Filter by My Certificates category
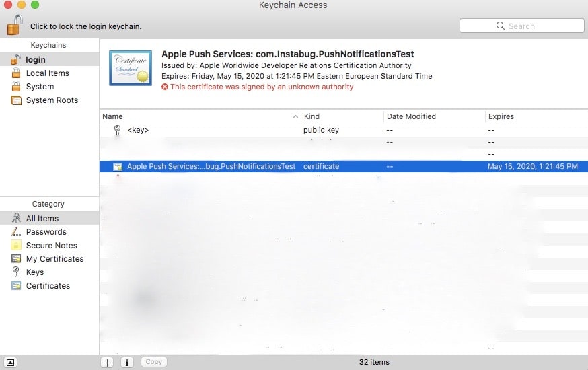588x370 pixels. [50, 258]
